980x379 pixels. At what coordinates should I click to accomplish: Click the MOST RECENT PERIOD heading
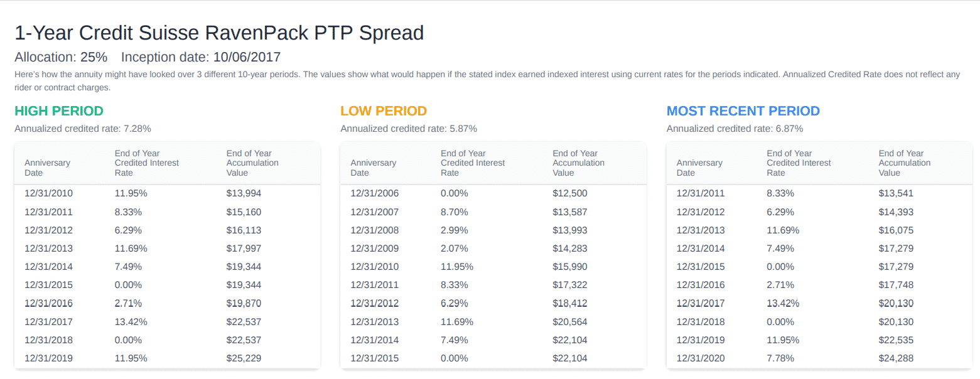tap(743, 112)
